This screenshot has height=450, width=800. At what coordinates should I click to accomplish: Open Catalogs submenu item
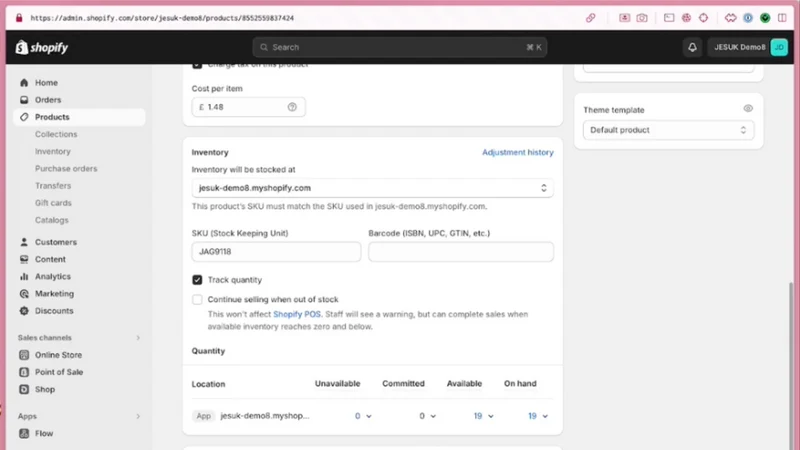point(52,220)
